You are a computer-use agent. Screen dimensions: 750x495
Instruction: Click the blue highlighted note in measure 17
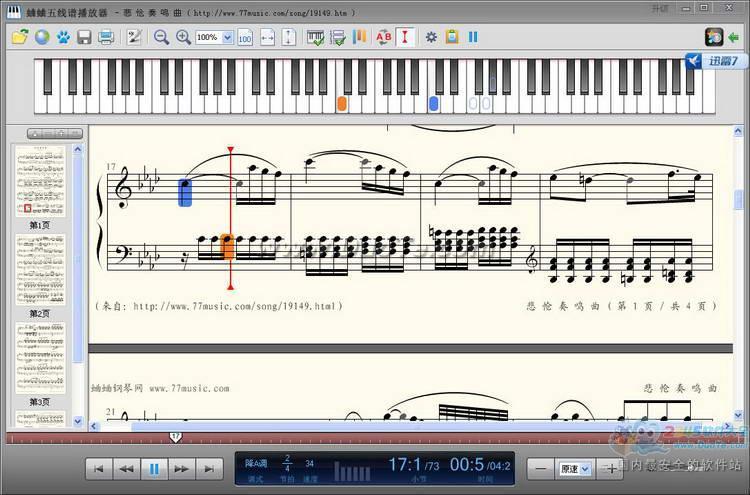185,192
